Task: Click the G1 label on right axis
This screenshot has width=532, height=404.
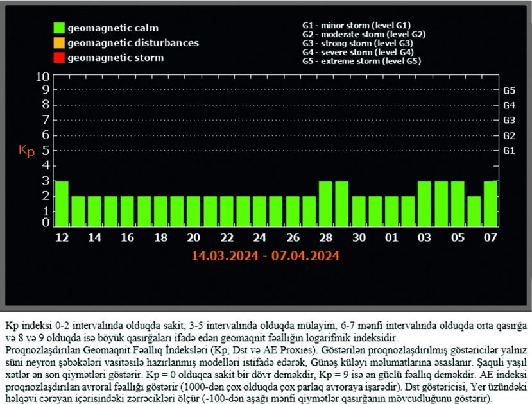Action: (x=509, y=151)
